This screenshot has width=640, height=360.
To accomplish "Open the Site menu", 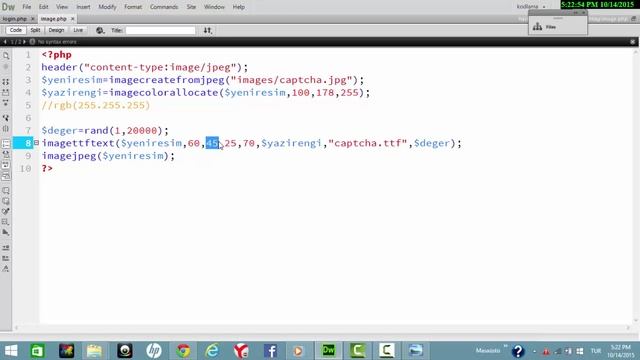I will point(191,7).
